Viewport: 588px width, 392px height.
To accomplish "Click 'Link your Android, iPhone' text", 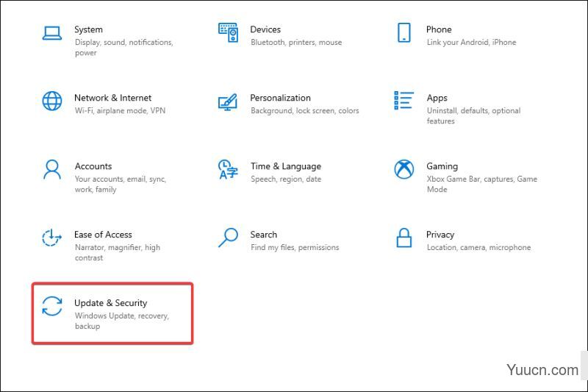I will coord(471,43).
